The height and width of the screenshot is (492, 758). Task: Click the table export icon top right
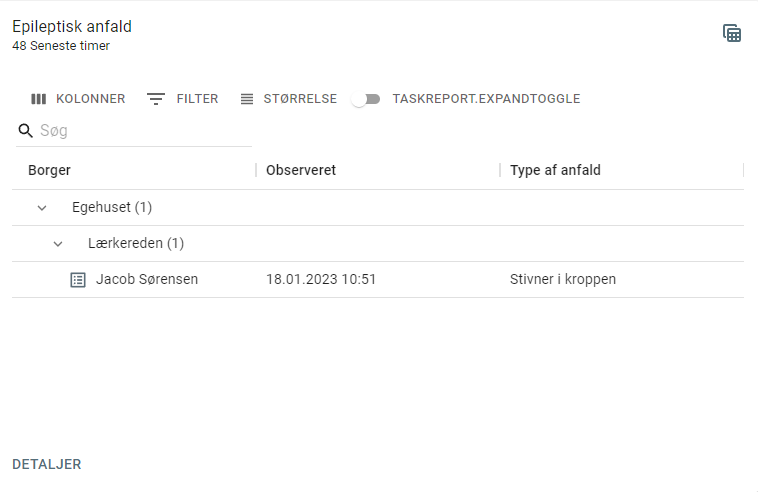pyautogui.click(x=732, y=33)
